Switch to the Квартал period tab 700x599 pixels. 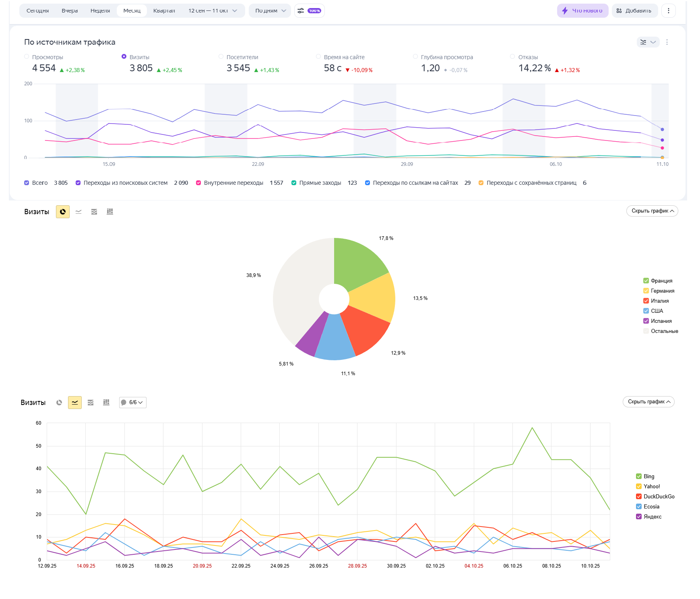coord(164,11)
